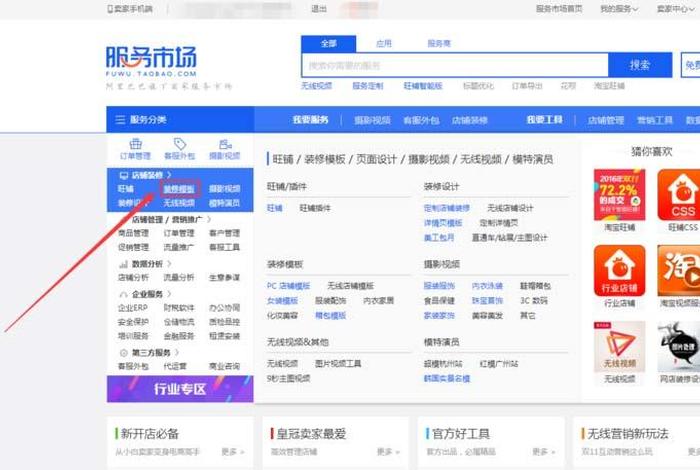700x470 pixels.
Task: Click the 服务市场 site logo
Action: [x=151, y=61]
